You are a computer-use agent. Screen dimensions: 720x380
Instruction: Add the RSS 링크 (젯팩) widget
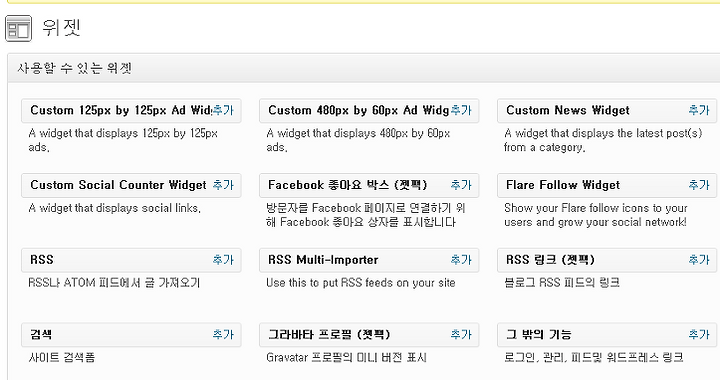[x=699, y=260]
